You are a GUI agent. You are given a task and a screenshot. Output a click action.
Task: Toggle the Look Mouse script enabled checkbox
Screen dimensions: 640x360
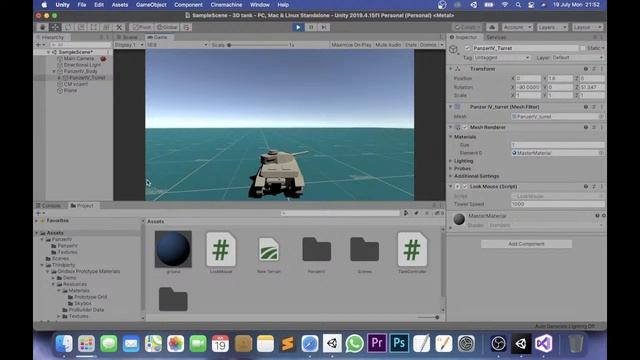(465, 187)
